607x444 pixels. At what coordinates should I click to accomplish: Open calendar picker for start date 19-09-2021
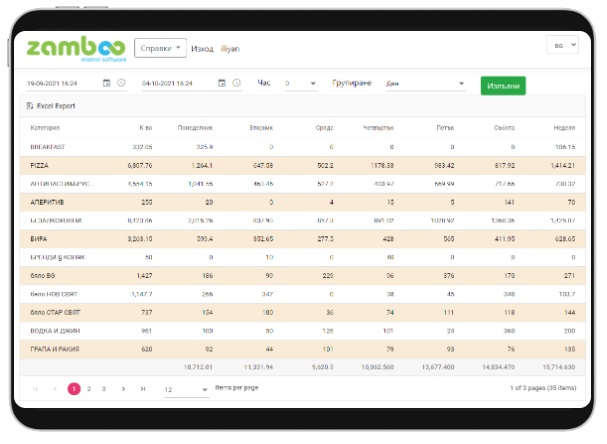coord(106,83)
